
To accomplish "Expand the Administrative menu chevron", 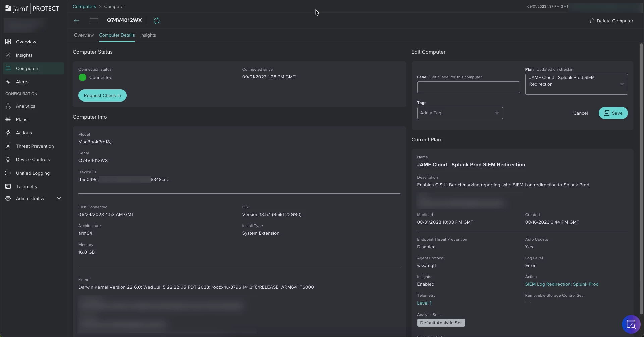I will pyautogui.click(x=59, y=198).
